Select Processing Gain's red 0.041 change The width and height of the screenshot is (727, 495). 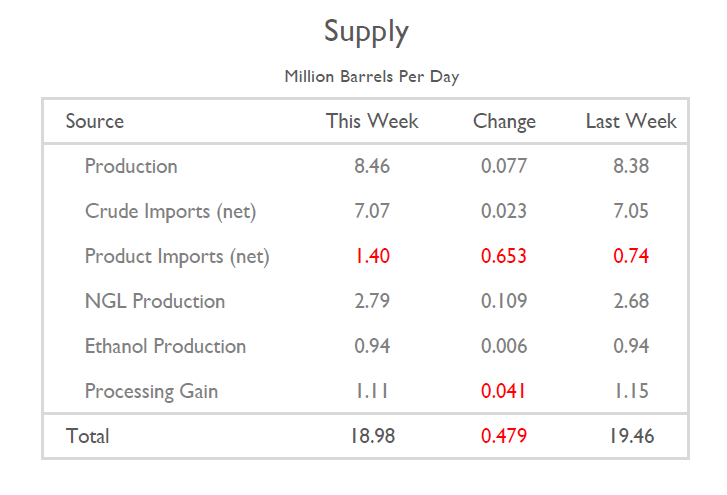coord(504,392)
